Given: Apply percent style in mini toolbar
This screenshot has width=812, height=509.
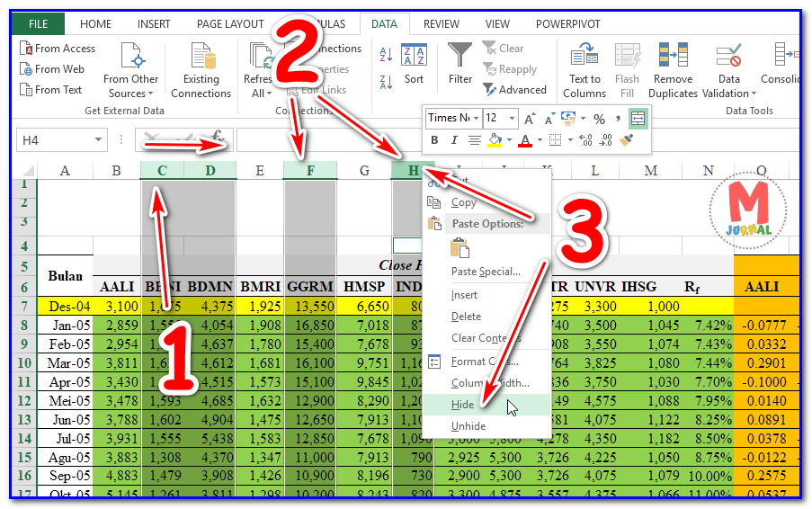Looking at the screenshot, I should (x=599, y=119).
